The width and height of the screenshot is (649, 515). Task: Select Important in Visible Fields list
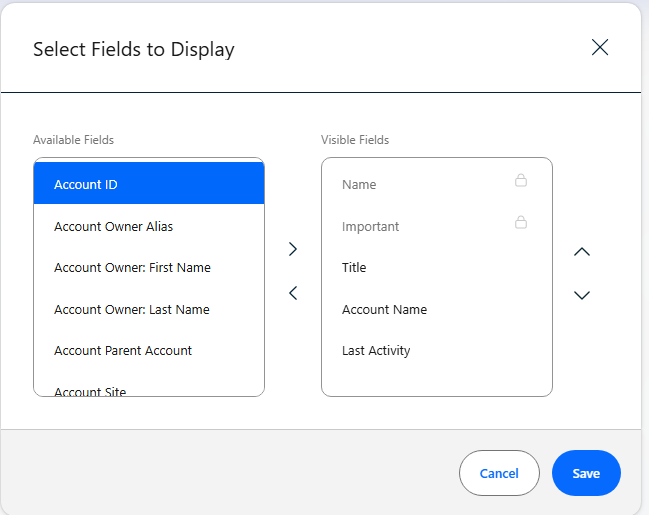click(x=437, y=226)
